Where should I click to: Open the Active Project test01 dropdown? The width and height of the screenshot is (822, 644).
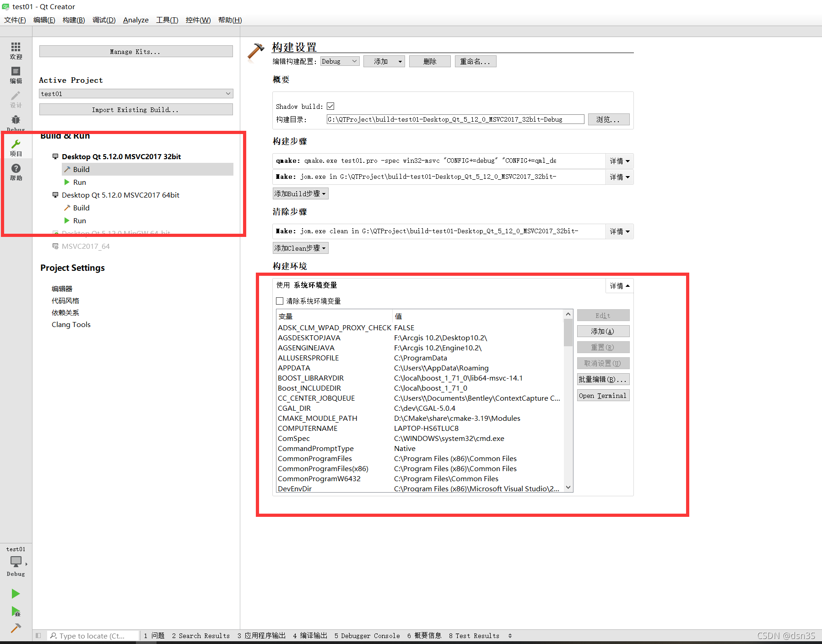coord(136,93)
